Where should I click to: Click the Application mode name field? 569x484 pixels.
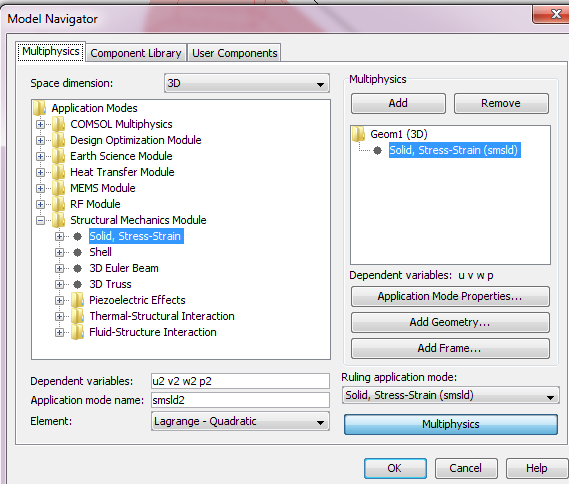pos(240,400)
